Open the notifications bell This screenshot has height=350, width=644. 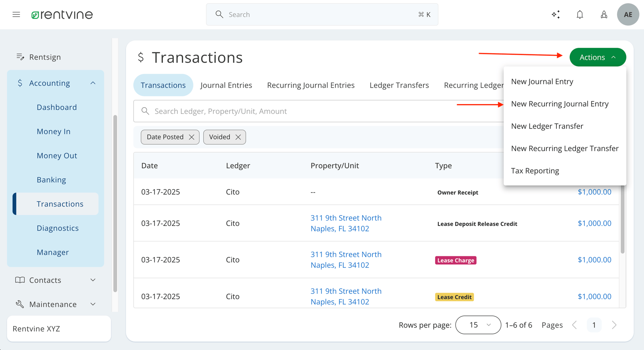coord(580,15)
